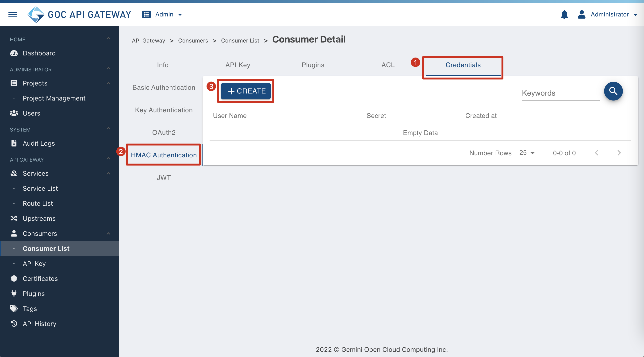
Task: Switch to the ACL tab
Action: tap(388, 65)
